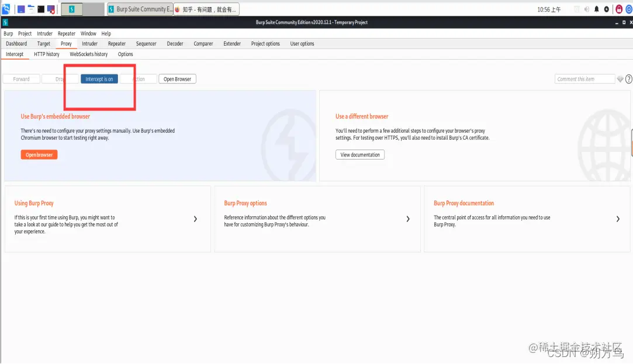The height and width of the screenshot is (364, 633).
Task: Click the orange Open browser button
Action: pos(39,155)
